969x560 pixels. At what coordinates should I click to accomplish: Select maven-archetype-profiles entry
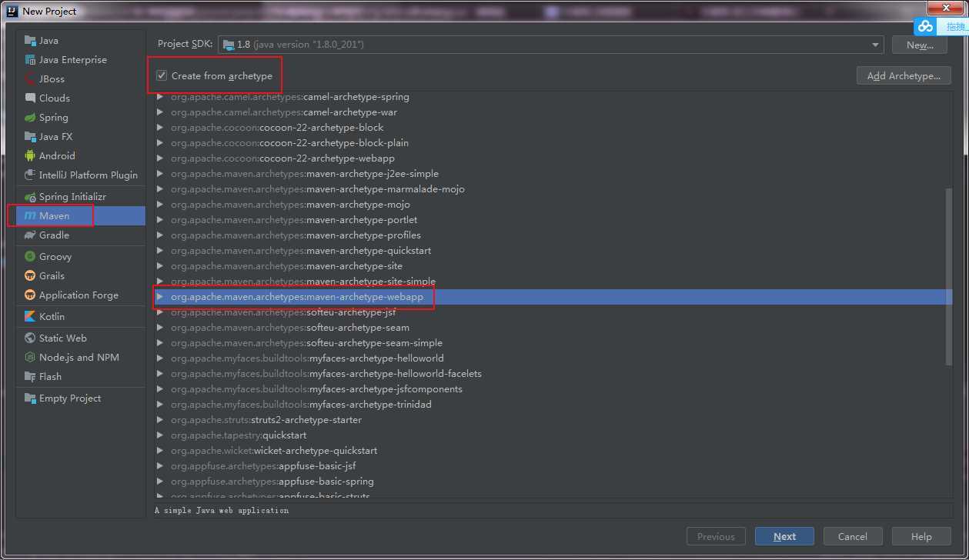coord(296,235)
